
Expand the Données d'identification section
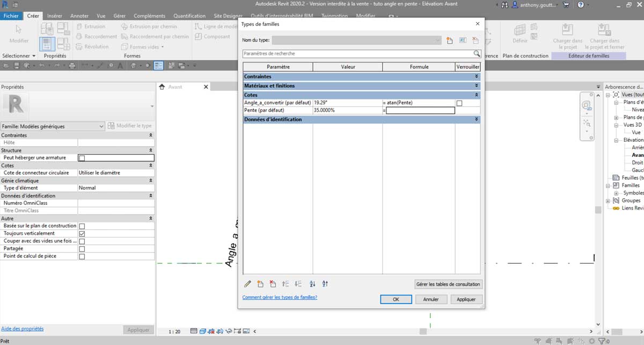coord(477,119)
